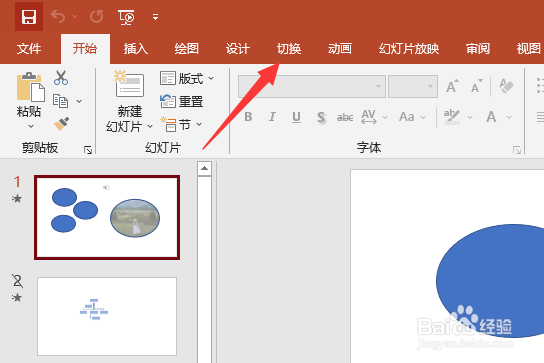This screenshot has height=363, width=544.
Task: Open the 字体 dialog launcher
Action: point(517,150)
